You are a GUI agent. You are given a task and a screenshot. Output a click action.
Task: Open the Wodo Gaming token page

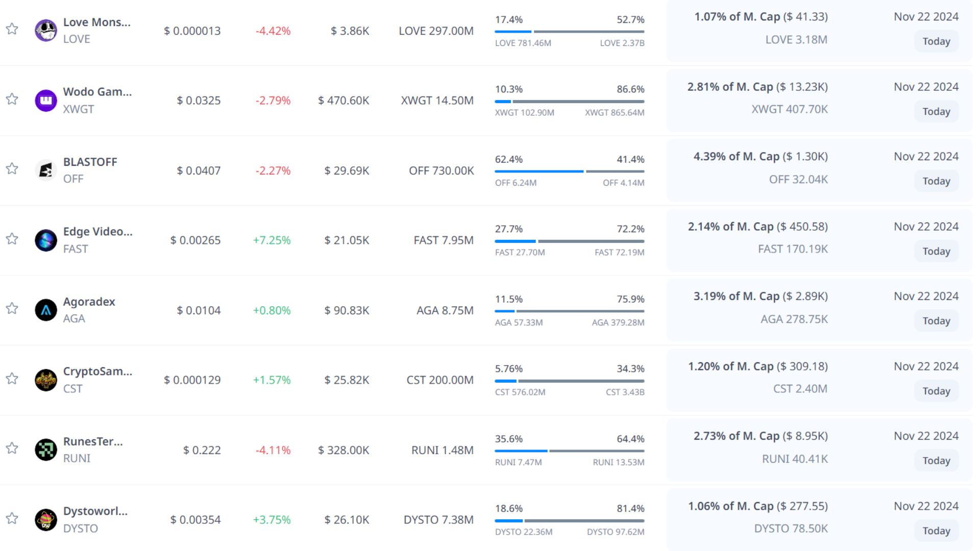pyautogui.click(x=97, y=92)
